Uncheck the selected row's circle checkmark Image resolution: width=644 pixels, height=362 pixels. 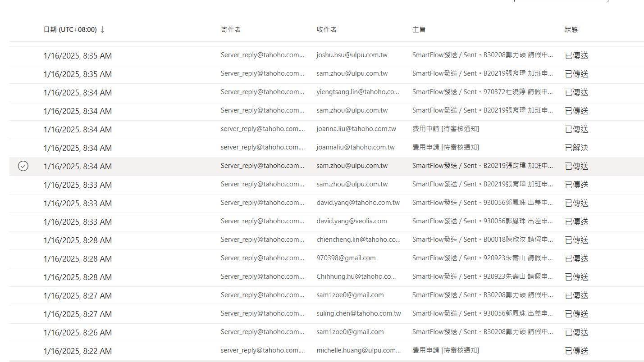pyautogui.click(x=23, y=166)
